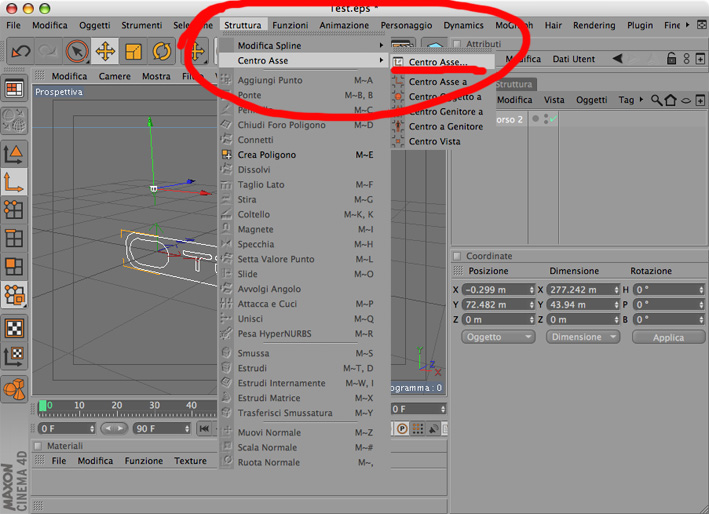Click the Undo arrow icon
The image size is (709, 514).
[x=21, y=51]
